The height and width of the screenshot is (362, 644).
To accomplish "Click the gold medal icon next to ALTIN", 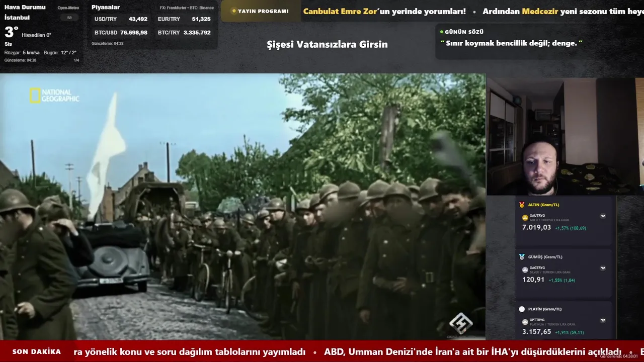I will (x=522, y=205).
